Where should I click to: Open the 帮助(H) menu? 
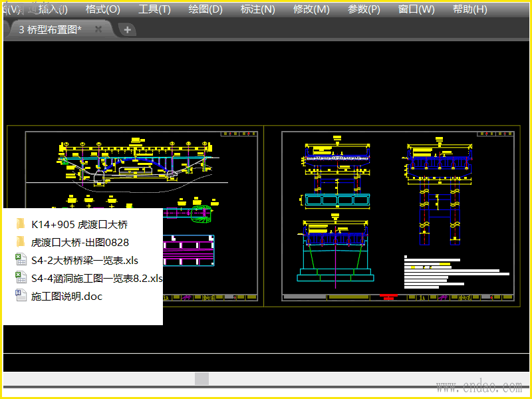point(469,9)
